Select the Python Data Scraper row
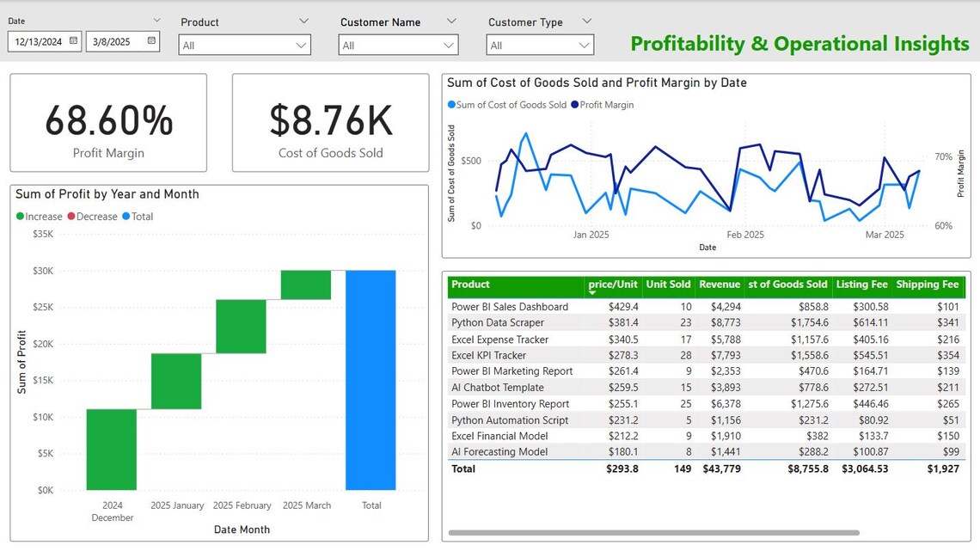 tap(706, 322)
